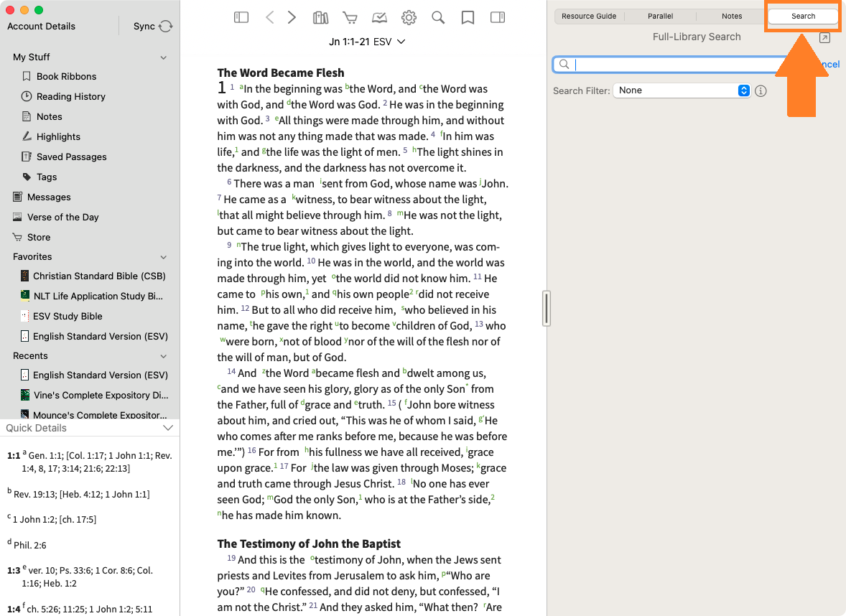Click the Sync refresh icon
The height and width of the screenshot is (616, 846).
[x=166, y=27]
